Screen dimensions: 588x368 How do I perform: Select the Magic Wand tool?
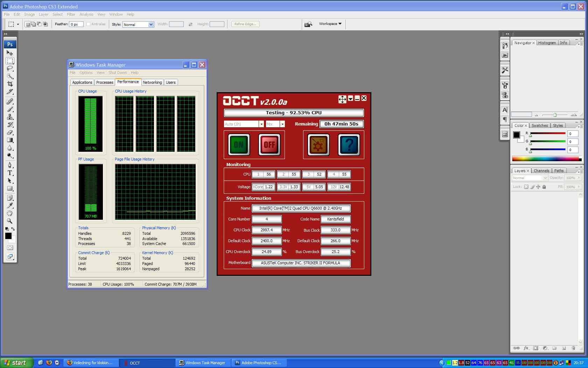[10, 76]
